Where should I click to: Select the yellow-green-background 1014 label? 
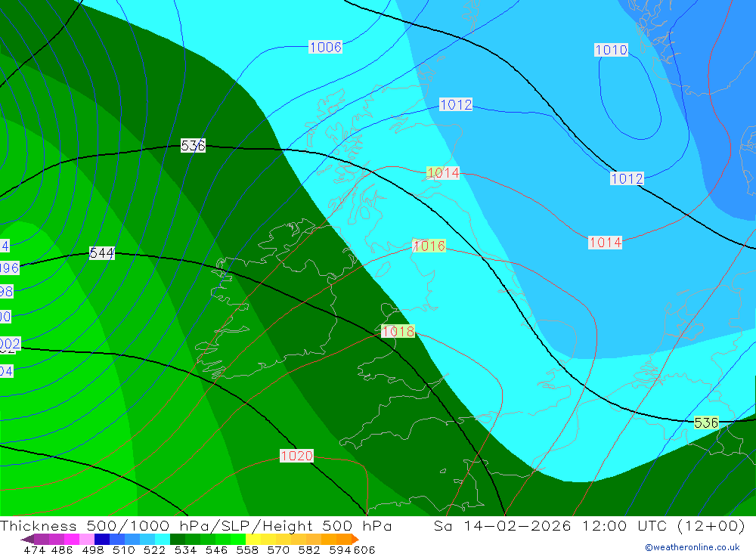pos(443,172)
